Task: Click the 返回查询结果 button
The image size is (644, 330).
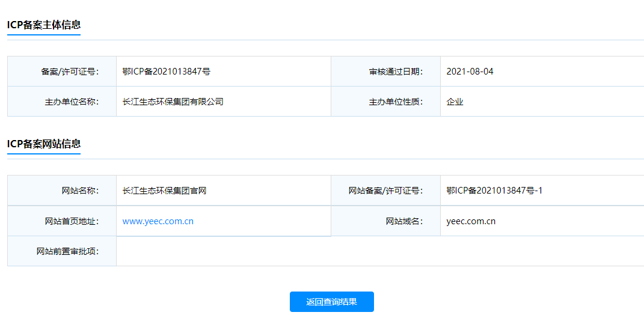Action: tap(332, 302)
